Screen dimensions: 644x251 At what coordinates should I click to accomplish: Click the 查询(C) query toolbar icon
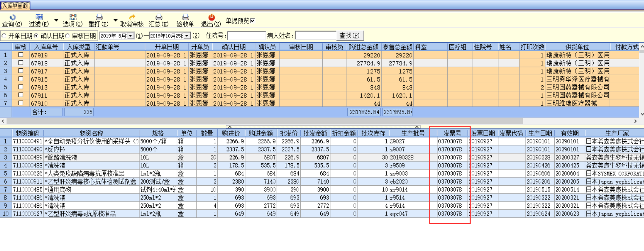(12, 18)
